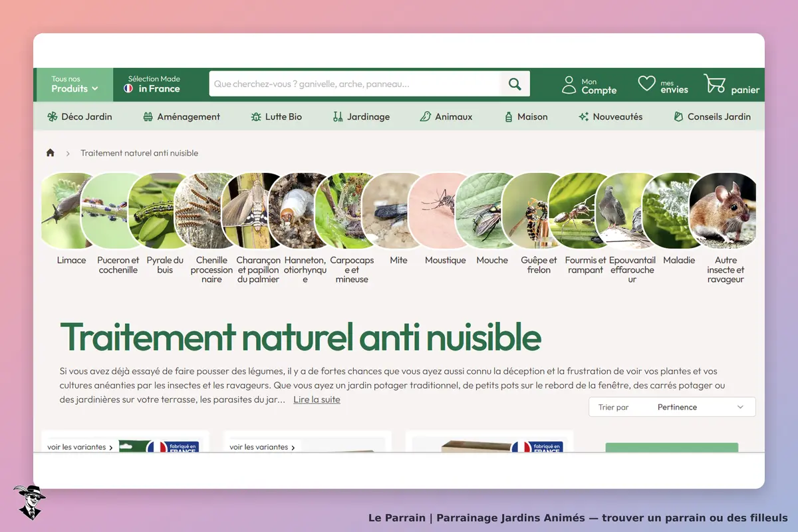The height and width of the screenshot is (532, 798).
Task: Select the Chenille processionnaire thumbnail
Action: click(x=203, y=211)
